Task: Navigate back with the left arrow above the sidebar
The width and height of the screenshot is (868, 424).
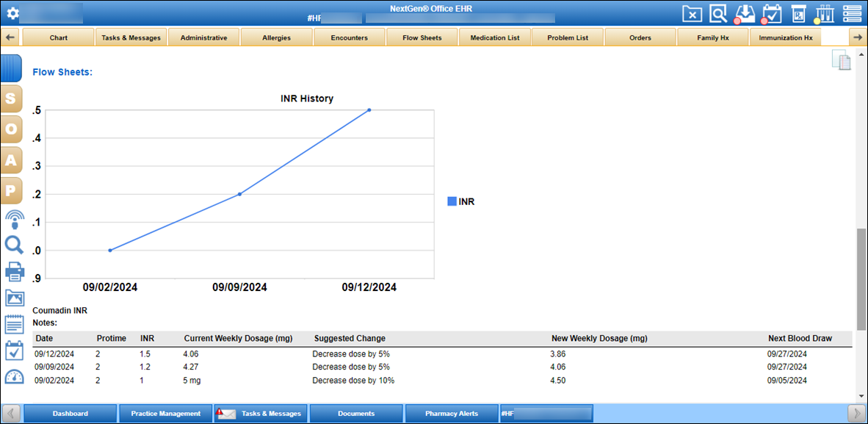Action: 9,37
